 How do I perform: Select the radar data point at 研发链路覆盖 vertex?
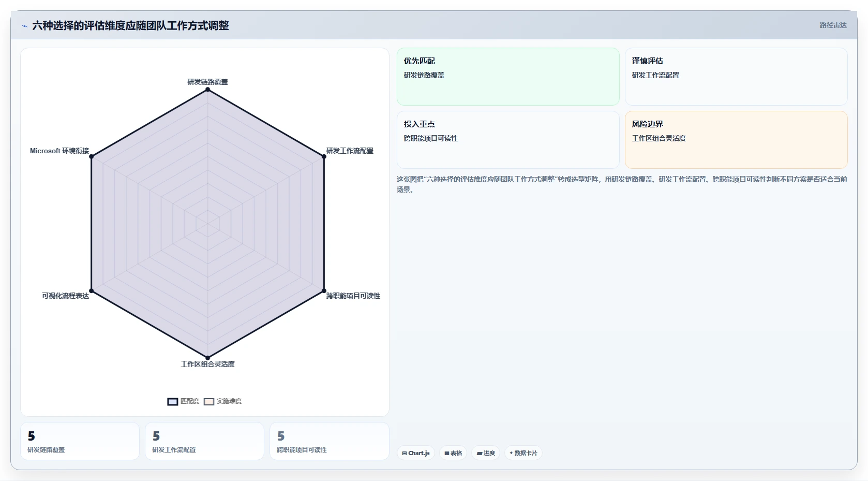pyautogui.click(x=208, y=90)
